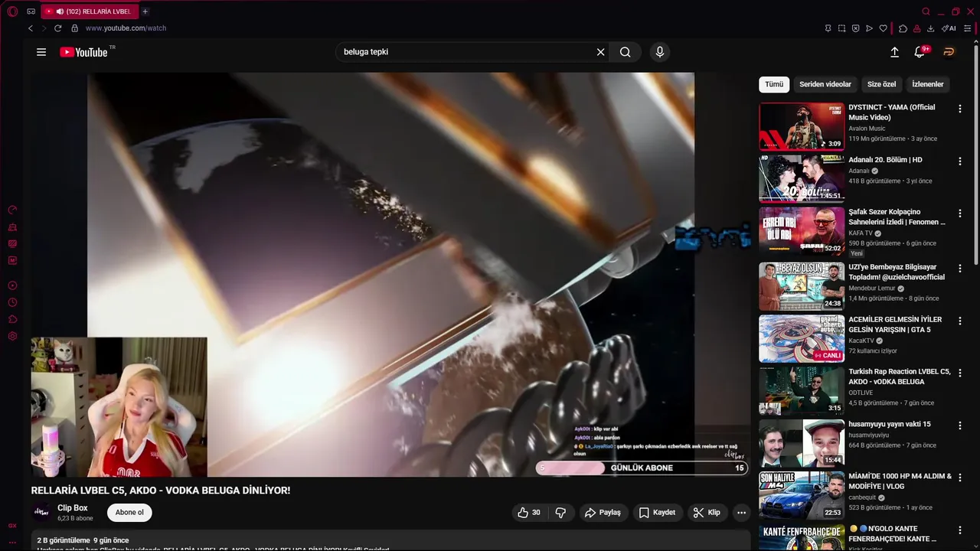Open Turkish Rap Reaction LVBEL C5 title
Viewport: 980px width, 551px height.
pos(900,377)
